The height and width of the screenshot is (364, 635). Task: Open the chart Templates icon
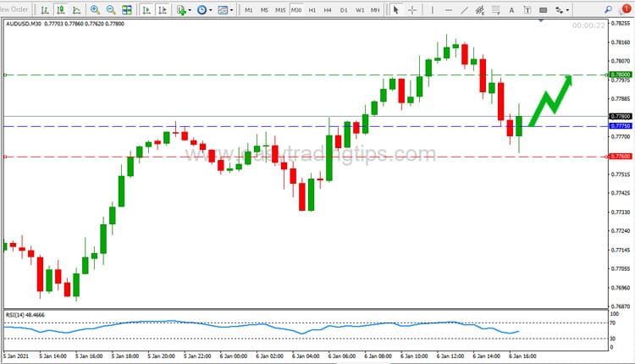point(223,10)
